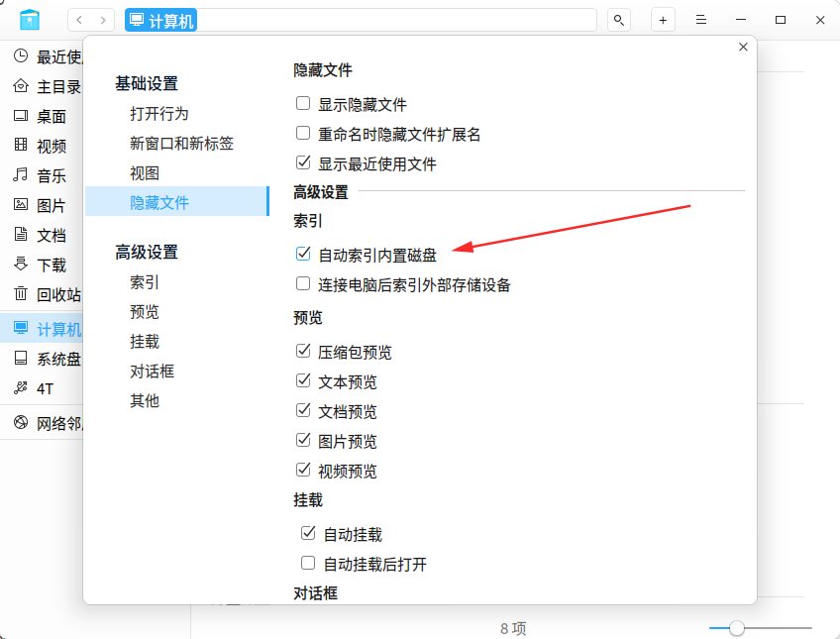Enable 显示隐藏文件 checkbox
Viewport: 840px width, 639px height.
(303, 103)
